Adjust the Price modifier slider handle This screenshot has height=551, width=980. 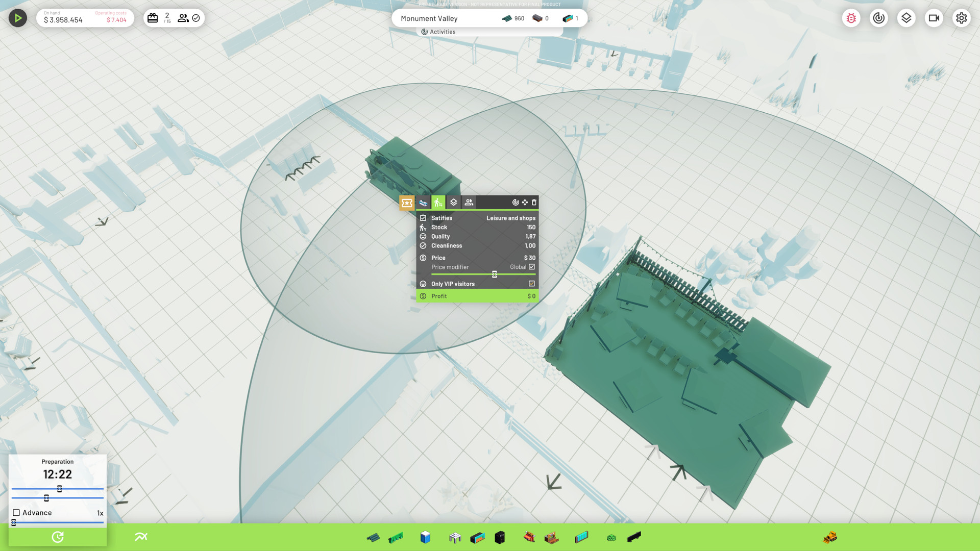494,274
